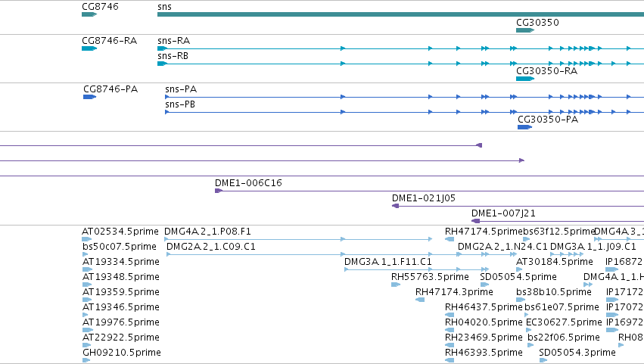Image resolution: width=644 pixels, height=364 pixels.
Task: Select EST GH09210.5prime
Action: (x=122, y=353)
